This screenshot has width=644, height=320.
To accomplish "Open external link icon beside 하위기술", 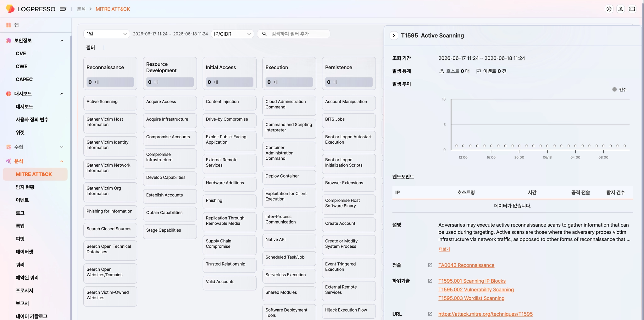I will pos(430,281).
